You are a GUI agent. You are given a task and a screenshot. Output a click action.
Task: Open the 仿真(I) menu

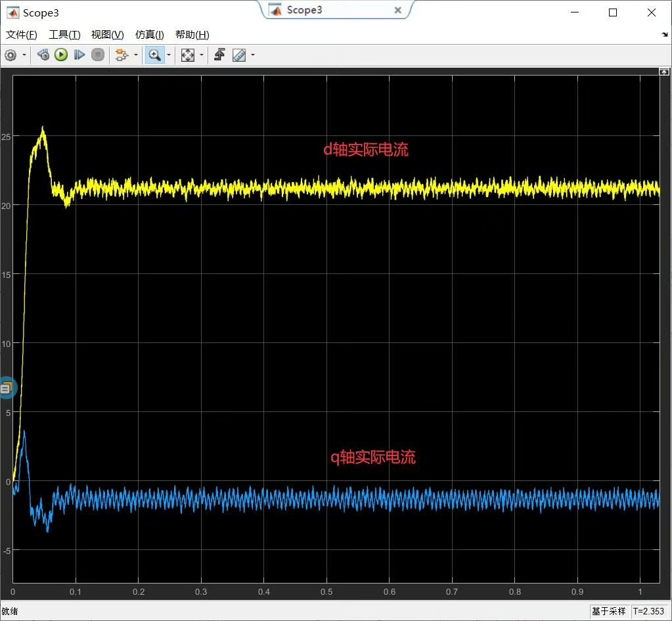coord(150,35)
